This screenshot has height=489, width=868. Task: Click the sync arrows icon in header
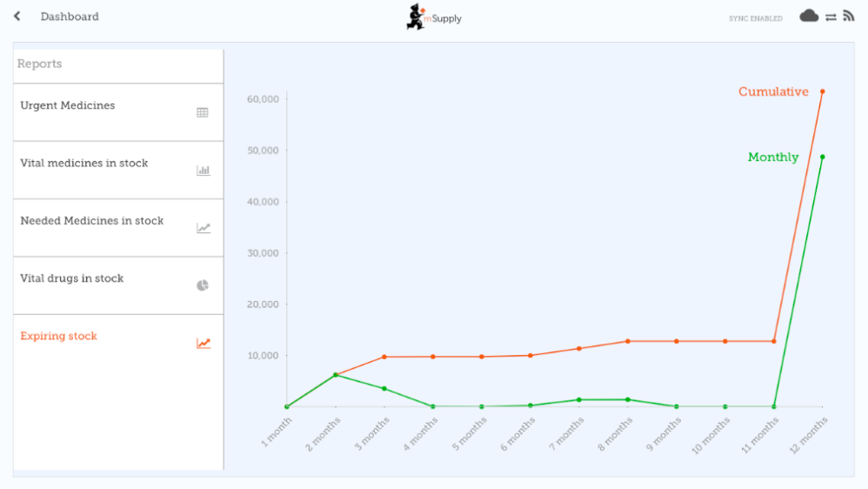[831, 17]
